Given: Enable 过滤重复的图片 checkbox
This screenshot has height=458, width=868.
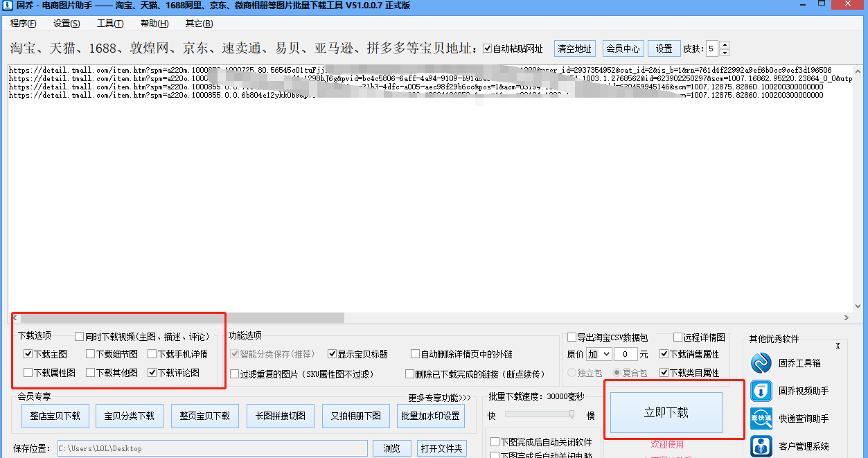Looking at the screenshot, I should (x=235, y=374).
